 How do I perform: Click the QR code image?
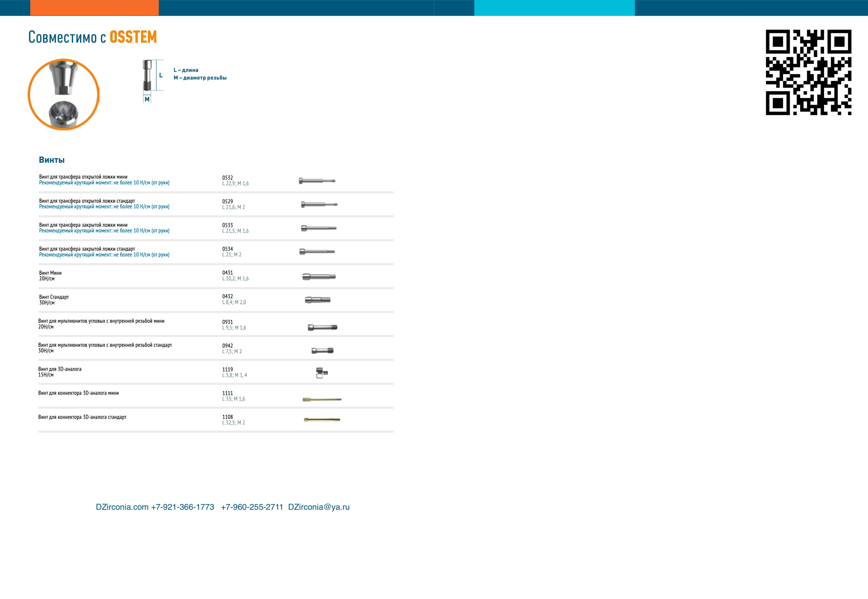point(808,72)
